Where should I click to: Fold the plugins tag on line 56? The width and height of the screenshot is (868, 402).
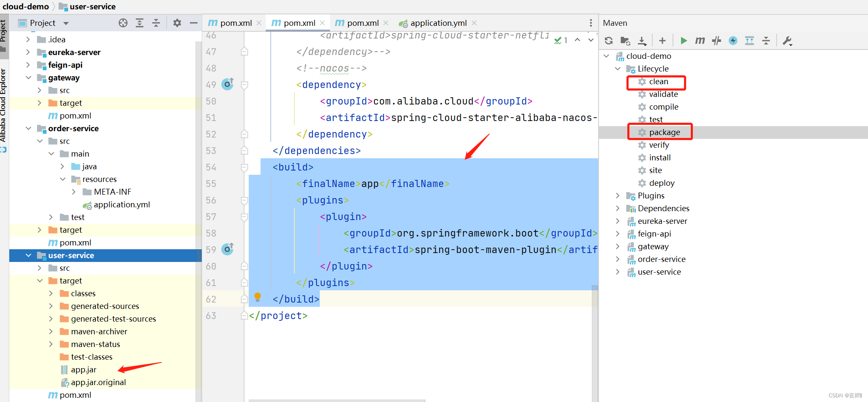[x=244, y=200]
